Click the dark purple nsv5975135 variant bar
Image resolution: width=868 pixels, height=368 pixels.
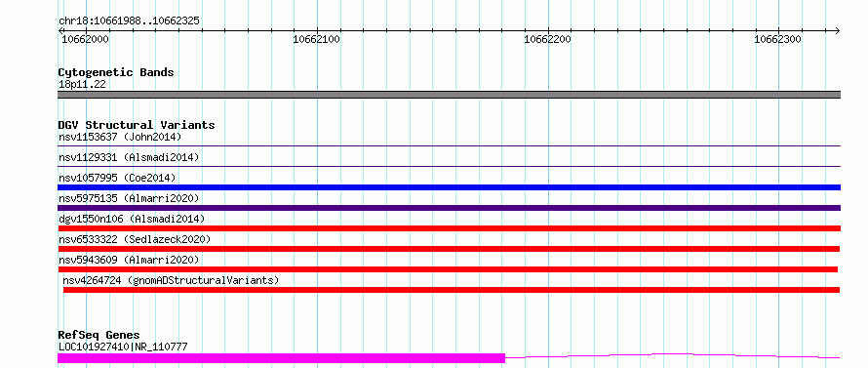click(449, 208)
